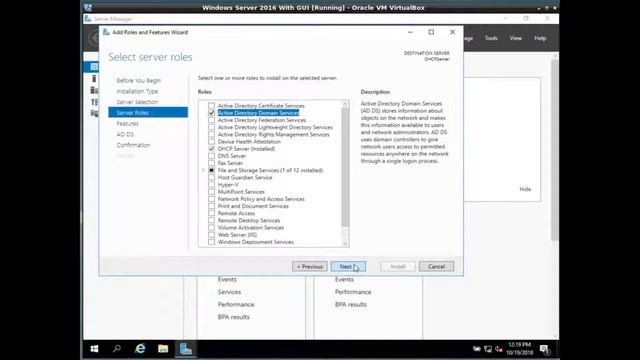Enable the Hyper-V role
The width and height of the screenshot is (640, 360).
[x=211, y=184]
